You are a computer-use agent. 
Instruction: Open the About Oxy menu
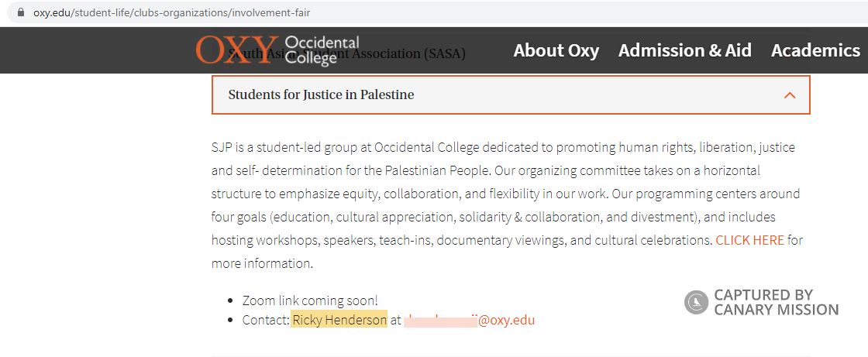[x=556, y=50]
